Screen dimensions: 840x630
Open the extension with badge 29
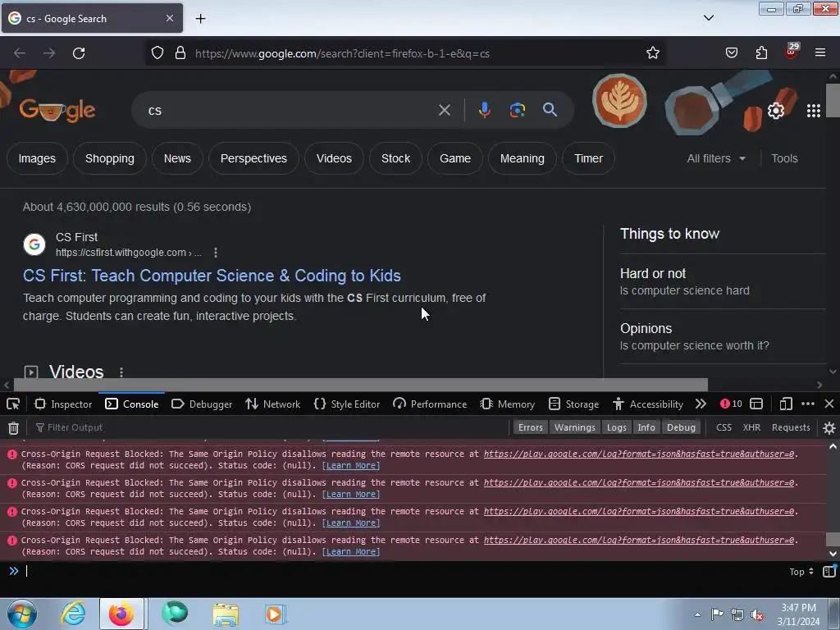click(x=791, y=52)
